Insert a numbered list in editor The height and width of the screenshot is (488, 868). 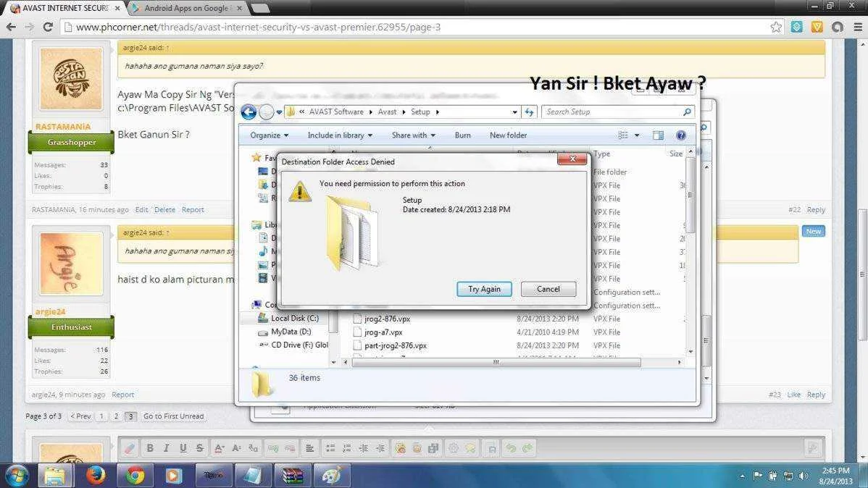pyautogui.click(x=346, y=448)
